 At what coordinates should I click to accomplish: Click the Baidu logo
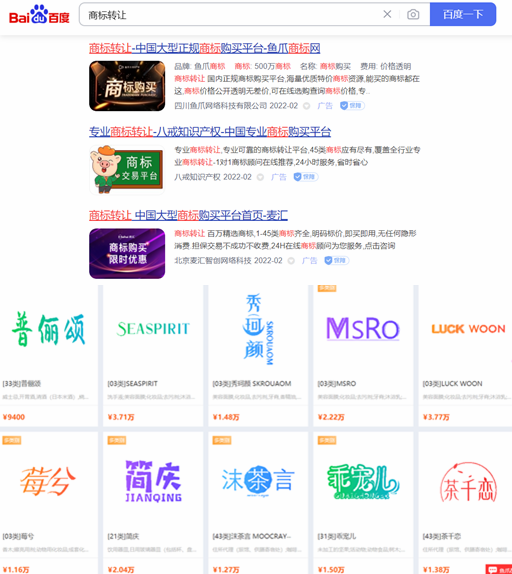coord(39,14)
